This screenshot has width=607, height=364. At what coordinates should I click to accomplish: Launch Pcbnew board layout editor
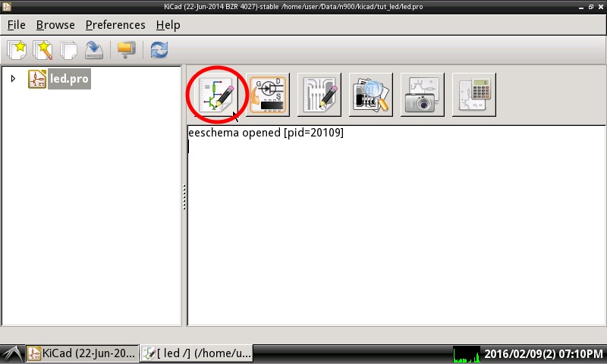[x=319, y=95]
